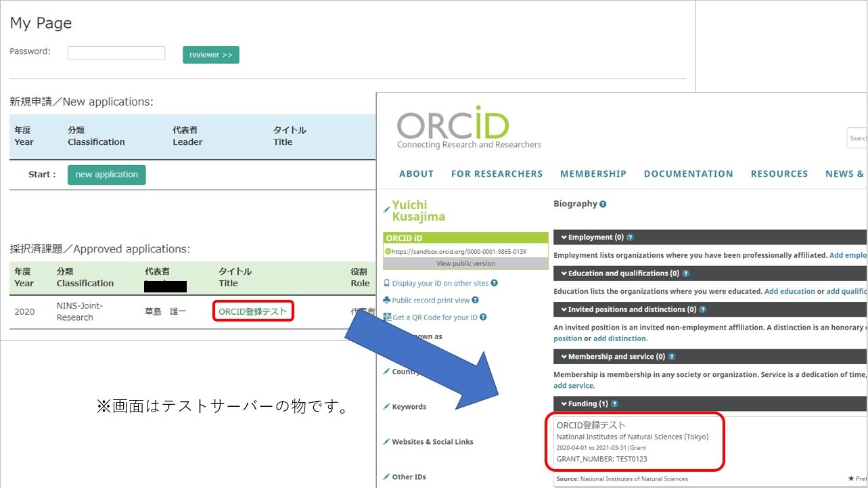Click Get a QR Code for your iD link
The height and width of the screenshot is (488, 868).
pos(435,317)
